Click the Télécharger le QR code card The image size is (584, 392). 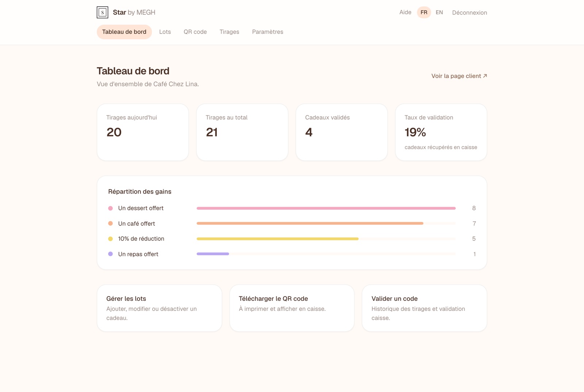tap(292, 308)
